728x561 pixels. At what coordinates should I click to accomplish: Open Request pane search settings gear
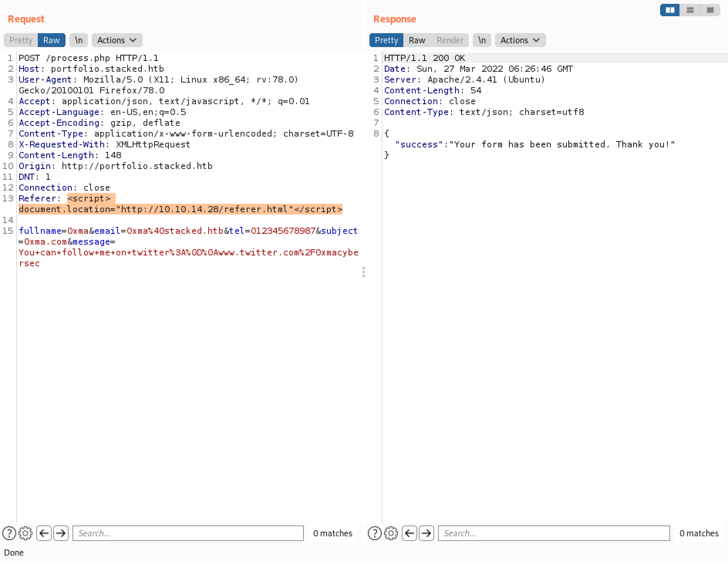point(25,533)
